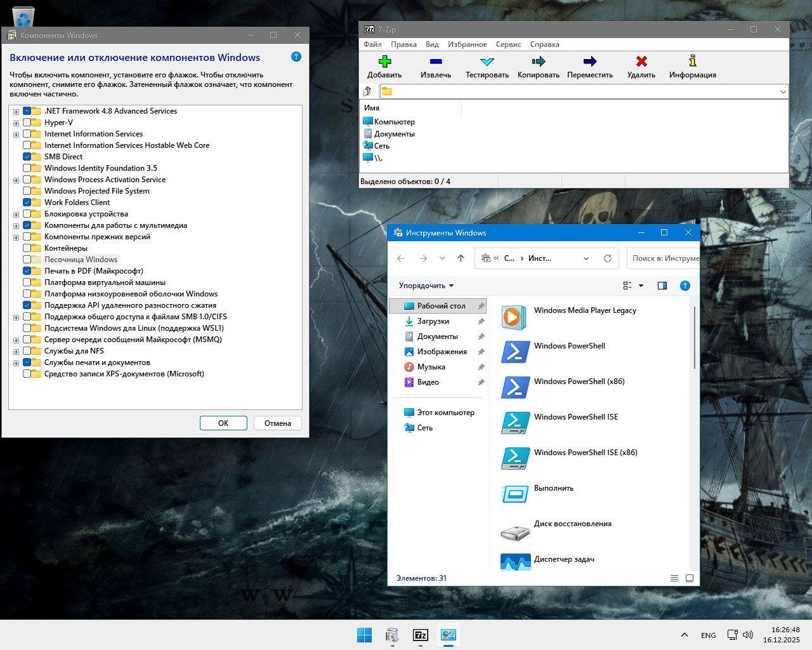Select the Извлечь (Extract) icon in 7-Zip
Image resolution: width=812 pixels, height=650 pixels.
click(436, 67)
